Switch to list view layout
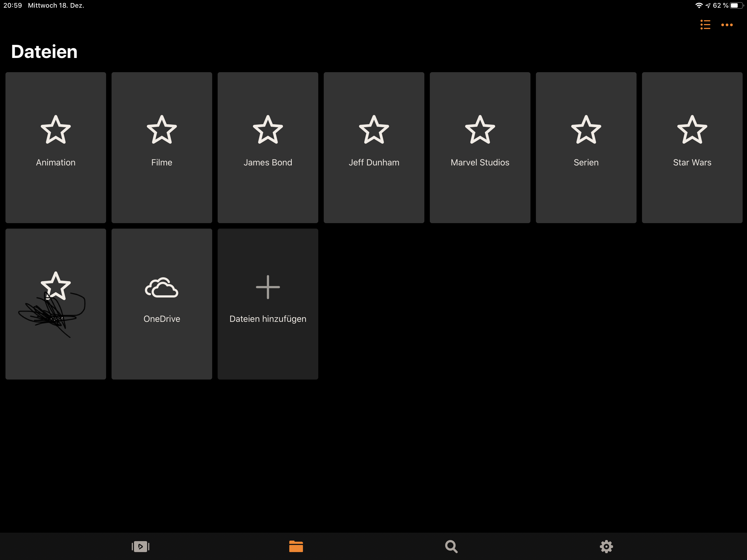This screenshot has height=560, width=747. 705,25
